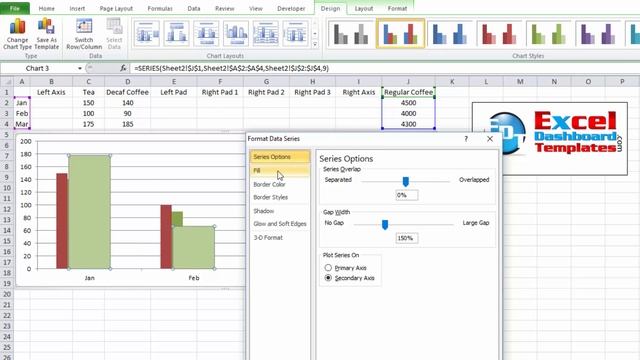The height and width of the screenshot is (360, 640).
Task: Click the select-all corner of the sheet
Action: click(x=7, y=82)
